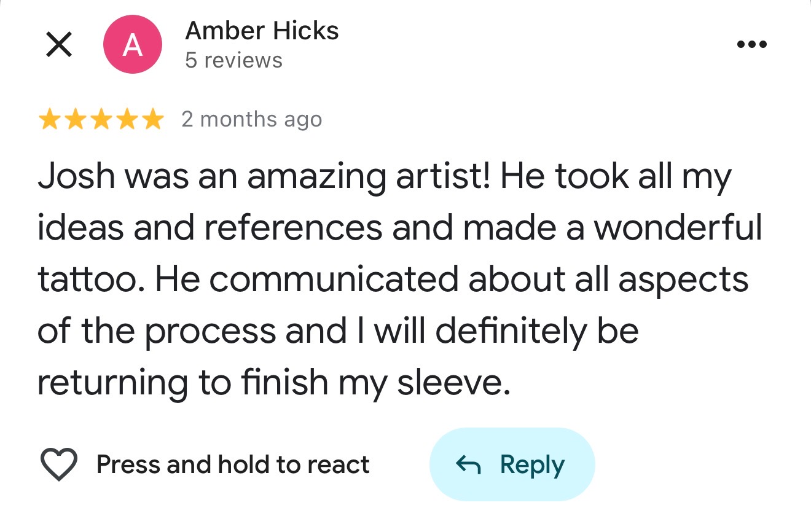Click the fourth yellow rating star
811x532 pixels.
point(127,119)
